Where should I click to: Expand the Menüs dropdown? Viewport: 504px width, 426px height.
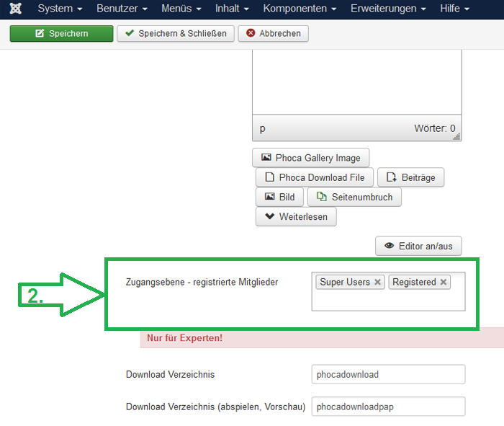181,9
